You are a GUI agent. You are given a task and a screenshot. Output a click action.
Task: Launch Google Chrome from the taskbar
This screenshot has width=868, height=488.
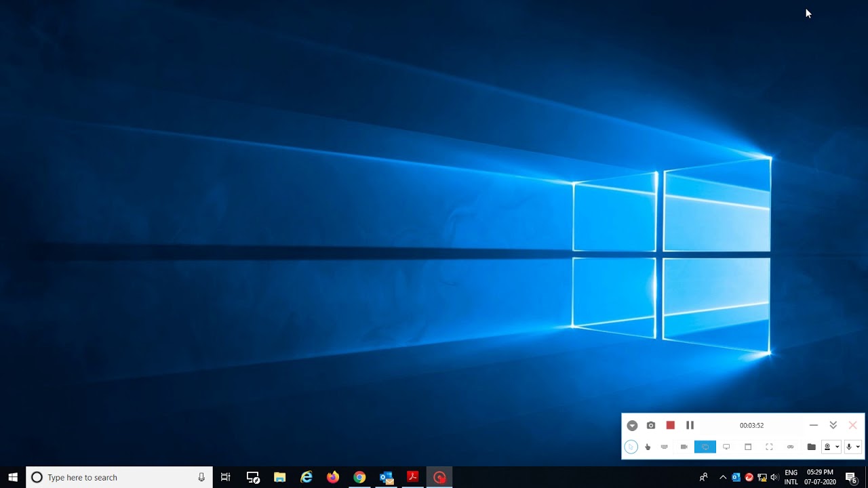point(359,477)
